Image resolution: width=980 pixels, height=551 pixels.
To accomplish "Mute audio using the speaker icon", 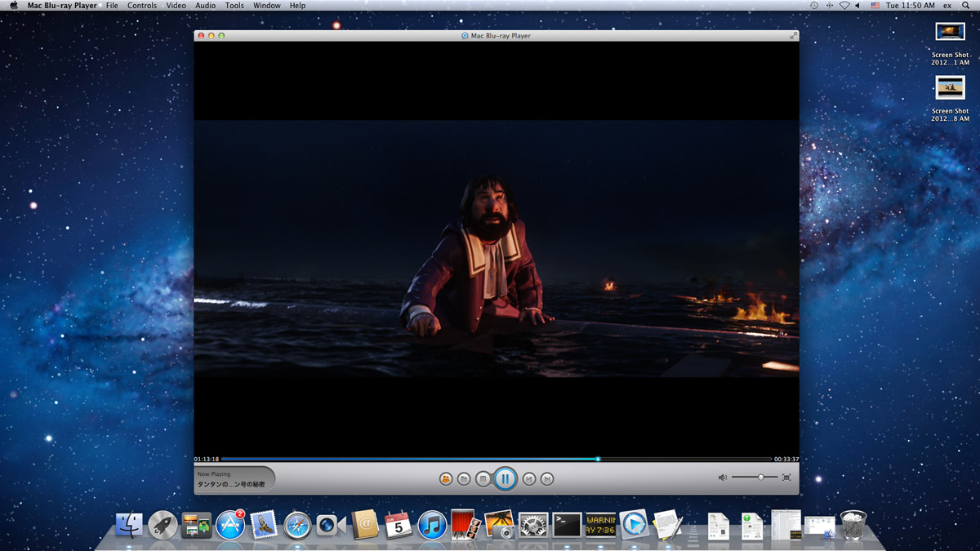I will pyautogui.click(x=722, y=478).
